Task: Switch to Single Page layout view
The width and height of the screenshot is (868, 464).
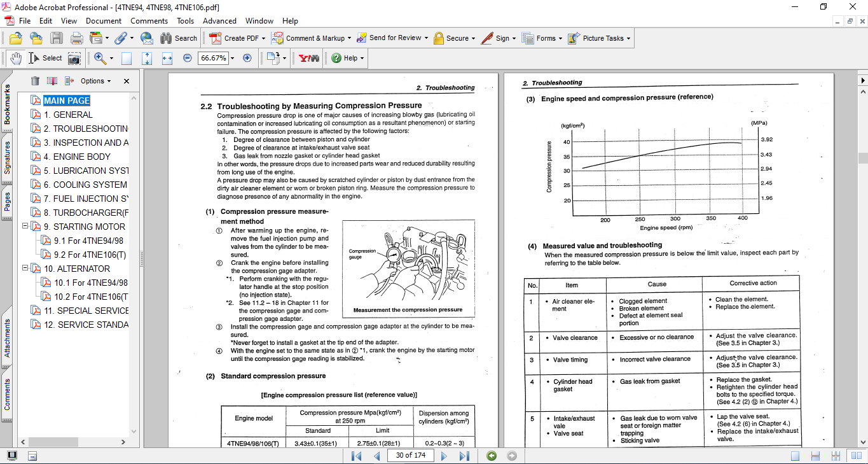Action: [795, 456]
